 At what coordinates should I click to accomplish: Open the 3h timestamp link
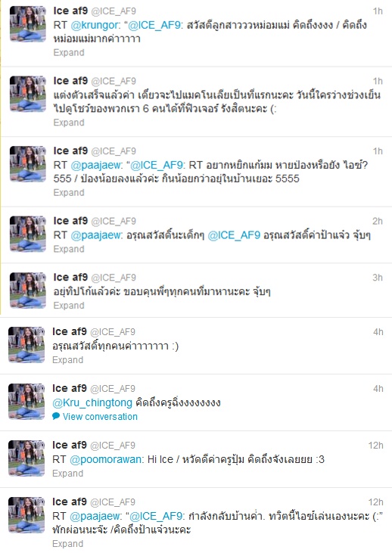378,278
